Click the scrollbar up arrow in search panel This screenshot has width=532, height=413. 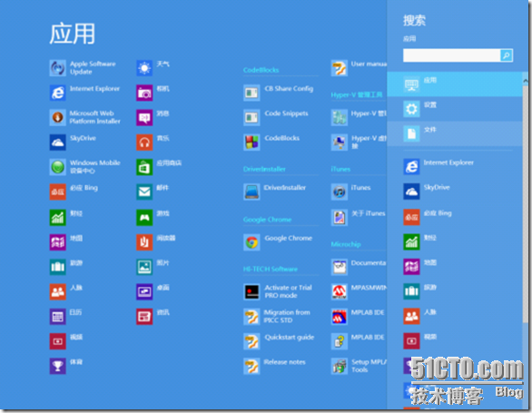pyautogui.click(x=526, y=81)
